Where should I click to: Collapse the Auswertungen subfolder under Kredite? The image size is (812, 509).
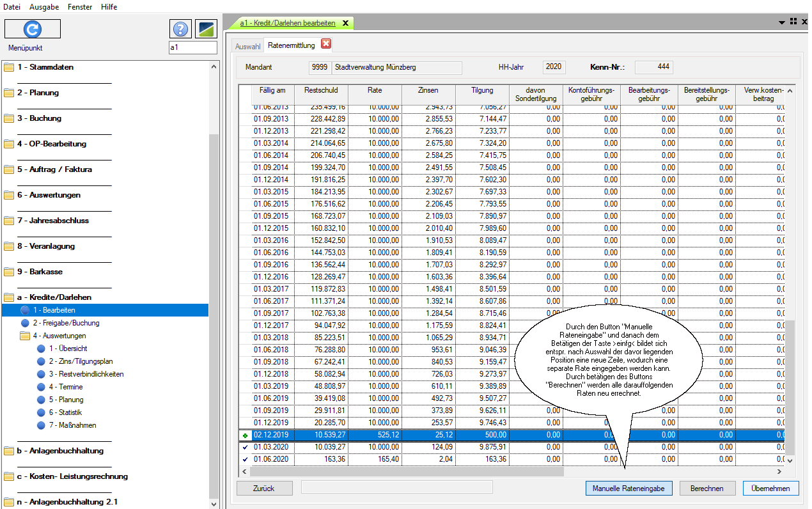point(59,336)
